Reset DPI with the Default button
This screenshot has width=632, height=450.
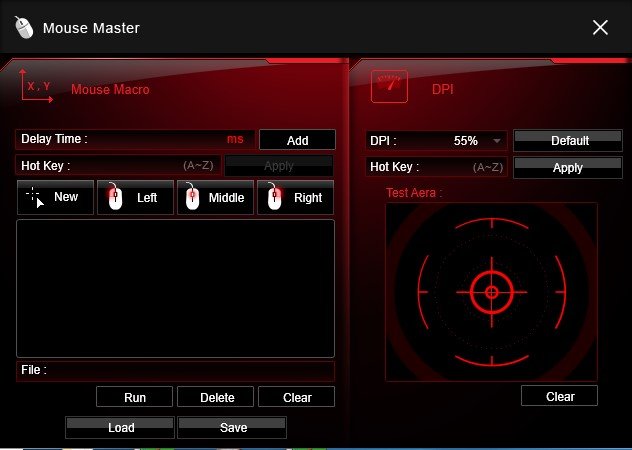pyautogui.click(x=568, y=140)
